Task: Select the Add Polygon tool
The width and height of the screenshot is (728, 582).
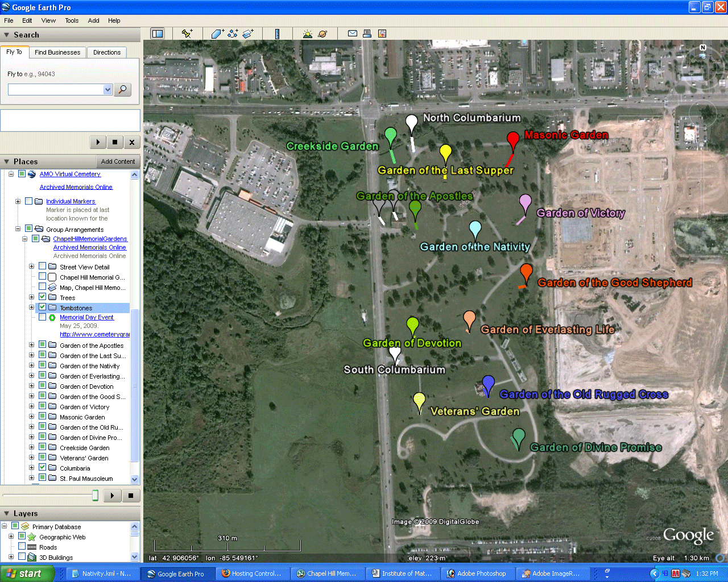Action: click(217, 34)
